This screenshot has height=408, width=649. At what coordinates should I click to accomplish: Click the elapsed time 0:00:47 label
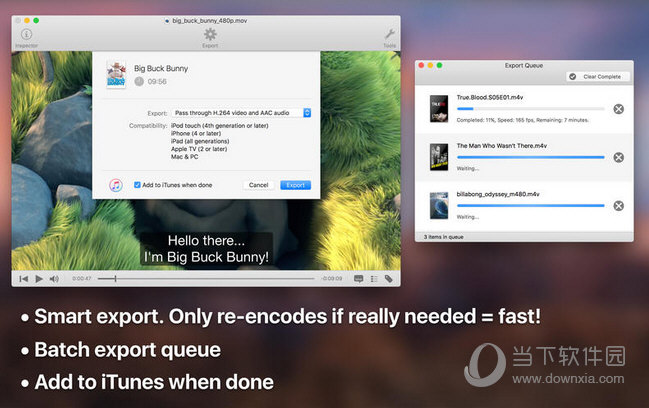point(82,278)
